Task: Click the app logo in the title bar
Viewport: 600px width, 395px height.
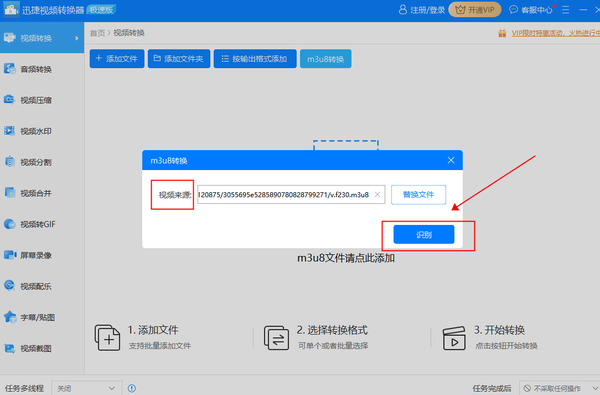Action: pos(11,10)
